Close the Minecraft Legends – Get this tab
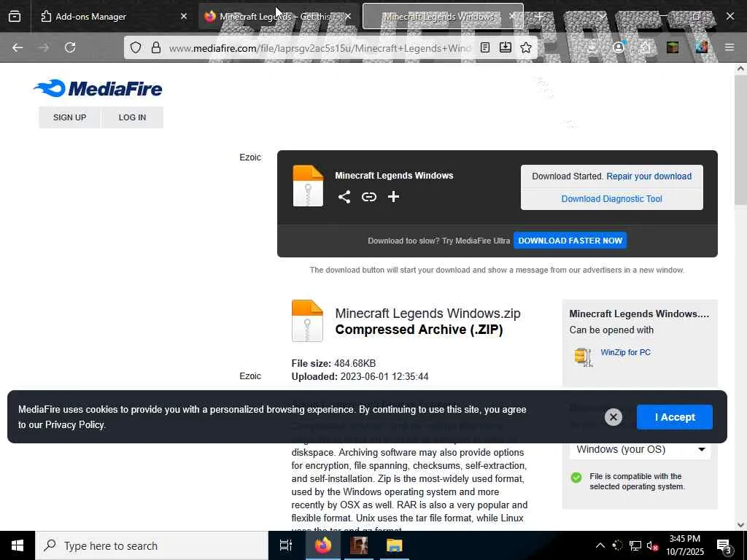The image size is (747, 560). tap(348, 16)
